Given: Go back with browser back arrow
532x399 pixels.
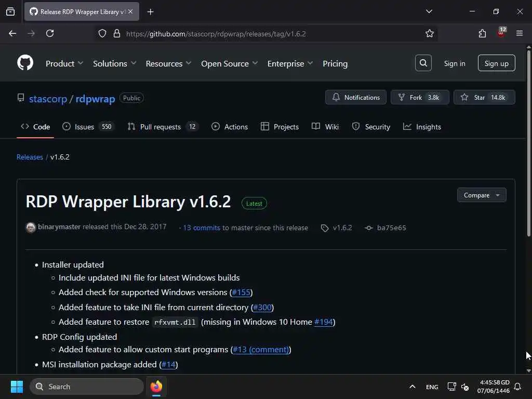Looking at the screenshot, I should [x=12, y=33].
